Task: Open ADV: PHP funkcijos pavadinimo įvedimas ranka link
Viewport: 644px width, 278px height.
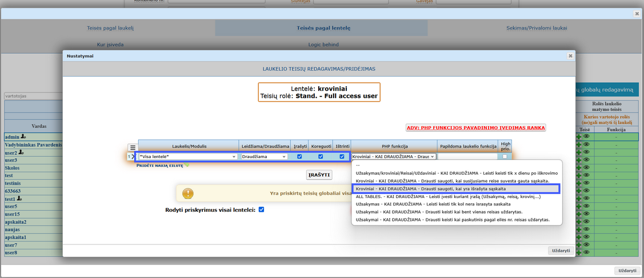Action: pyautogui.click(x=475, y=127)
